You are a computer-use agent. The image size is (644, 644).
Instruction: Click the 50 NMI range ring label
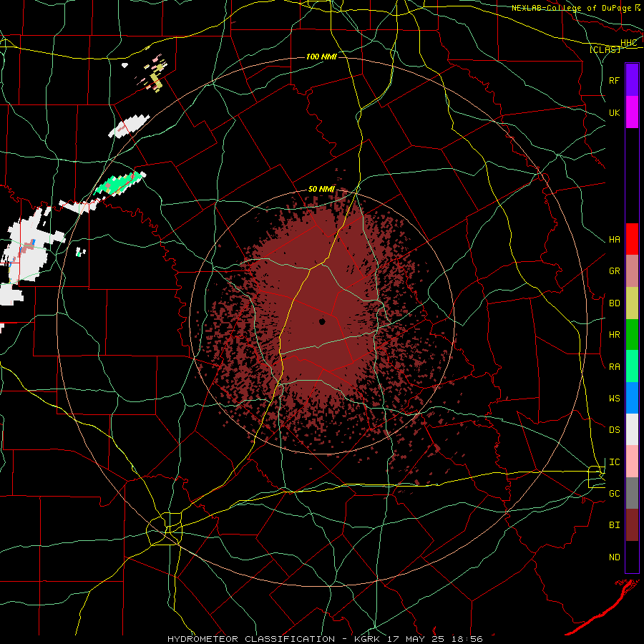coord(321,189)
